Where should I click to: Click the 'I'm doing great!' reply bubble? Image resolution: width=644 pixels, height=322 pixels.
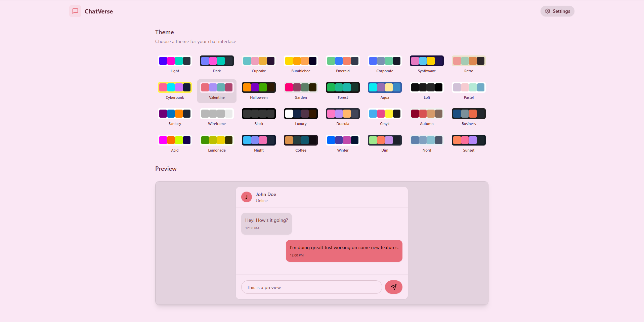point(344,251)
